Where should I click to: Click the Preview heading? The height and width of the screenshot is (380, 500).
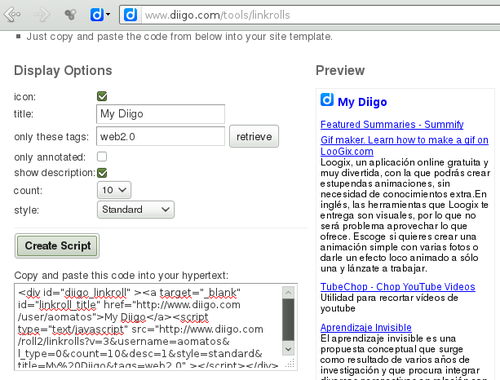(340, 71)
